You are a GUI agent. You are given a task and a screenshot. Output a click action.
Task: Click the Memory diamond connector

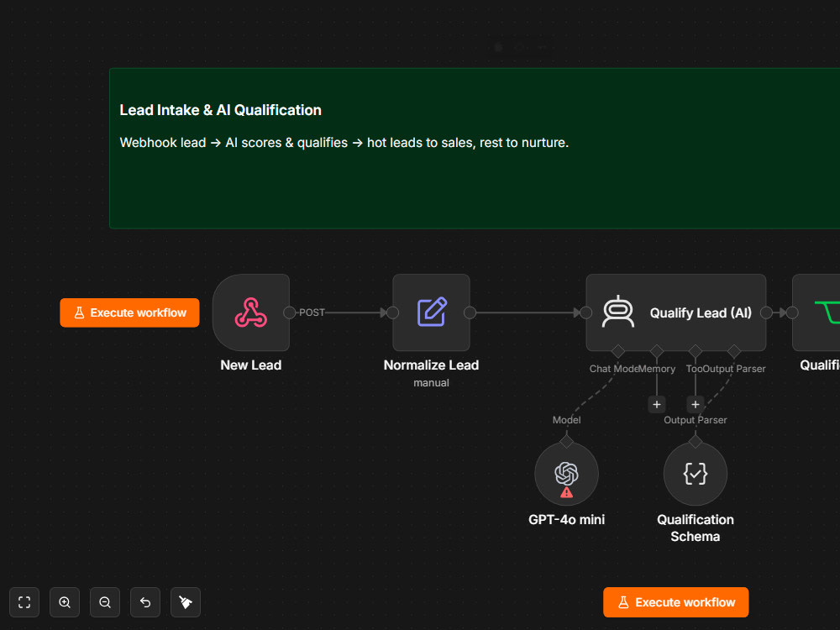coord(657,351)
